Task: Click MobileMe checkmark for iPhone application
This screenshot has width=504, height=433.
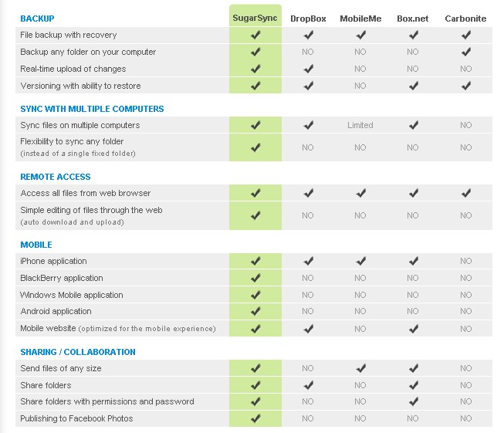Action: click(360, 262)
